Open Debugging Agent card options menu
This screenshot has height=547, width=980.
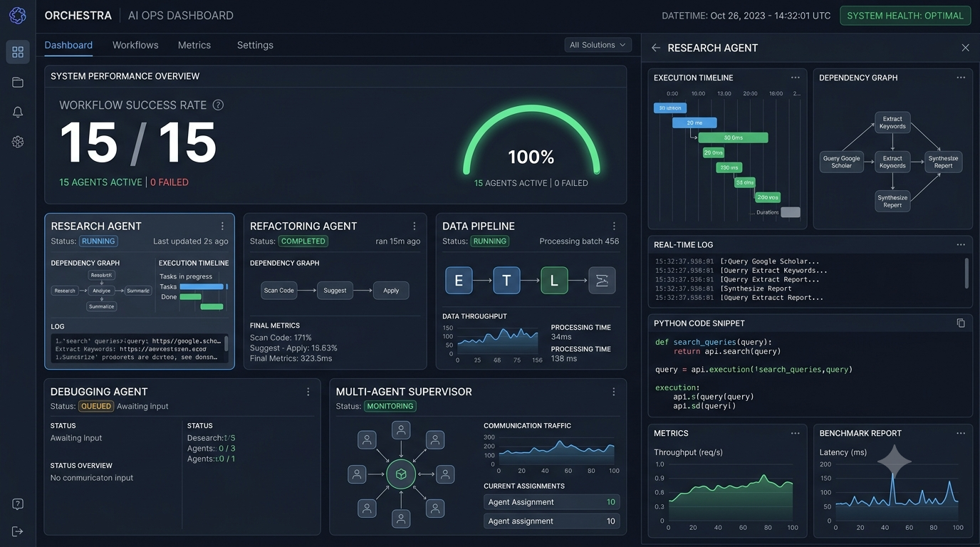click(308, 392)
